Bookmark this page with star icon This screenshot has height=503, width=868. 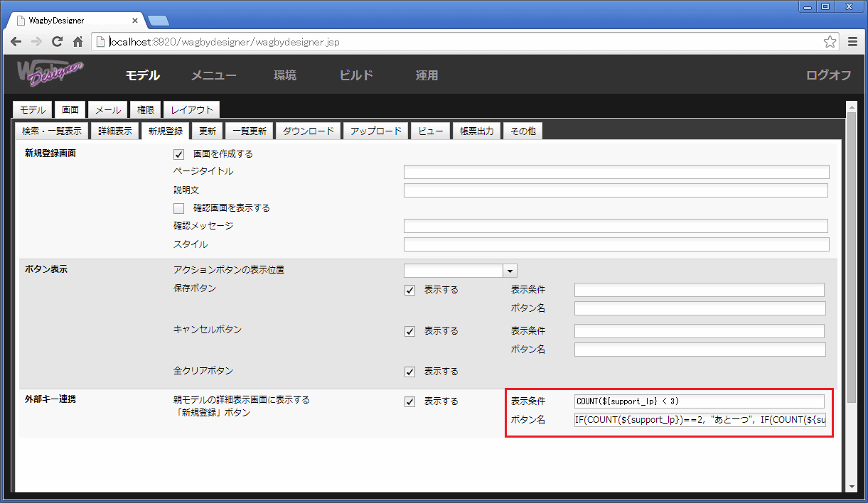[x=830, y=42]
